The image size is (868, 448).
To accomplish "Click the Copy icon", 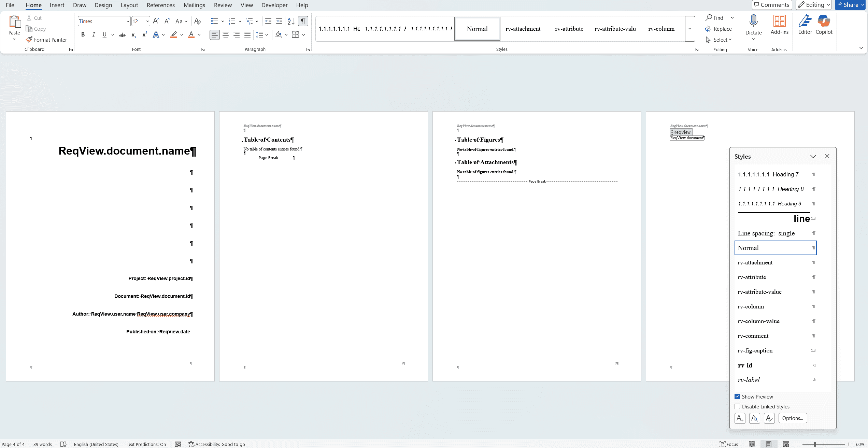I will coord(29,29).
